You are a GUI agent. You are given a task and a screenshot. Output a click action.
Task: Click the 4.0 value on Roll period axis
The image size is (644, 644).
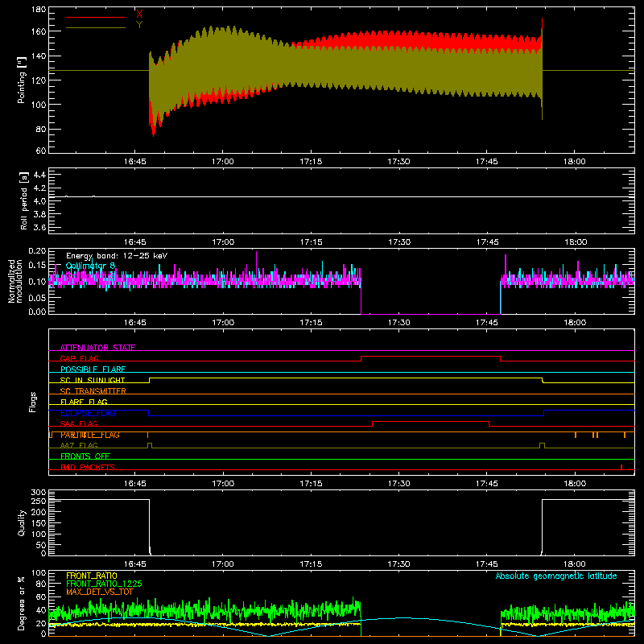coord(39,201)
